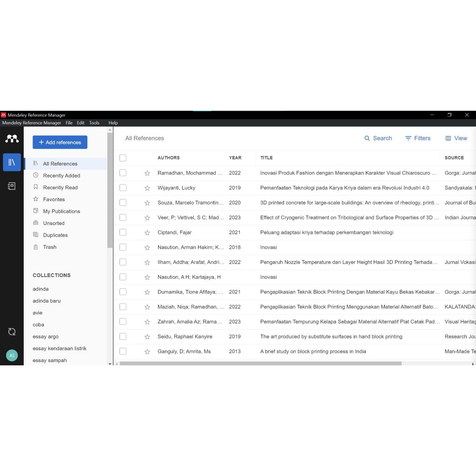Star the Ilham, Addha reference

(147, 262)
